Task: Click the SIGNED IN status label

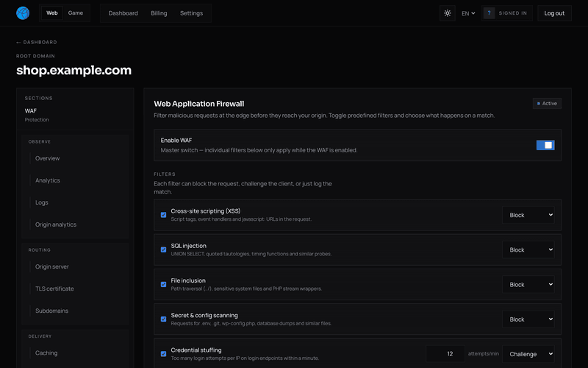Action: pos(512,13)
